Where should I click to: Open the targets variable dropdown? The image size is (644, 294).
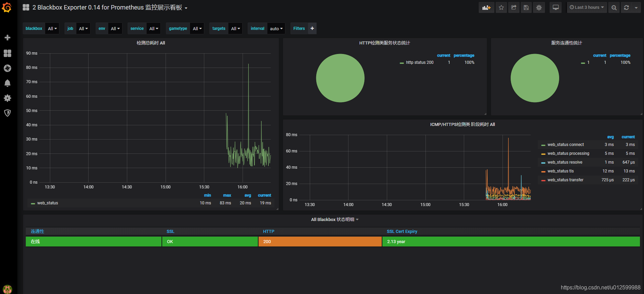tap(235, 29)
